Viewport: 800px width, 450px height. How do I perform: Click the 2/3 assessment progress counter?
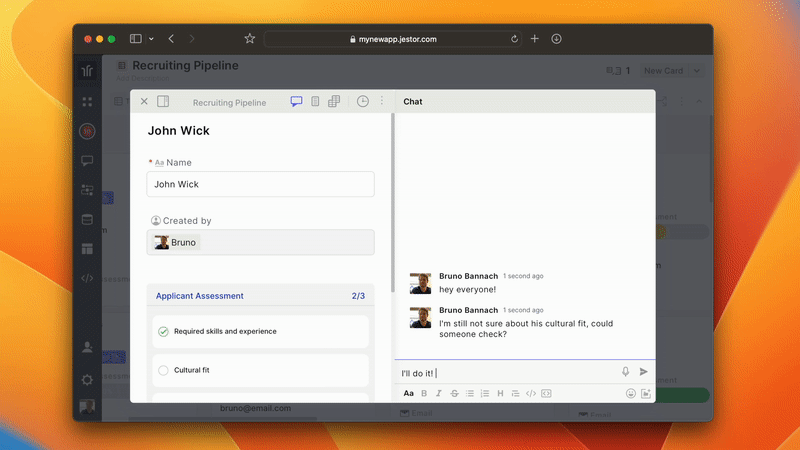358,296
